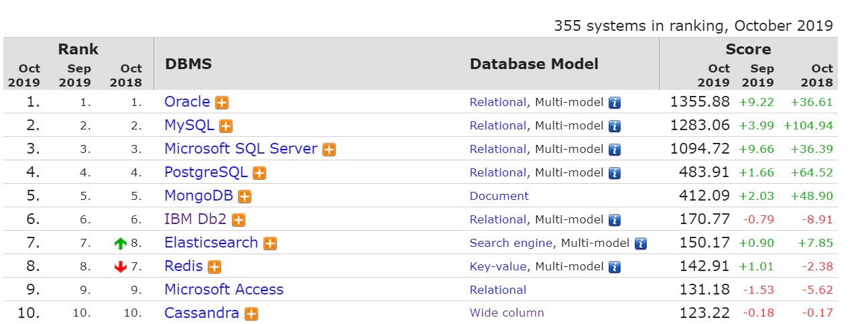Click Relational link in IBM Db2 row
The image size is (868, 324).
[498, 220]
